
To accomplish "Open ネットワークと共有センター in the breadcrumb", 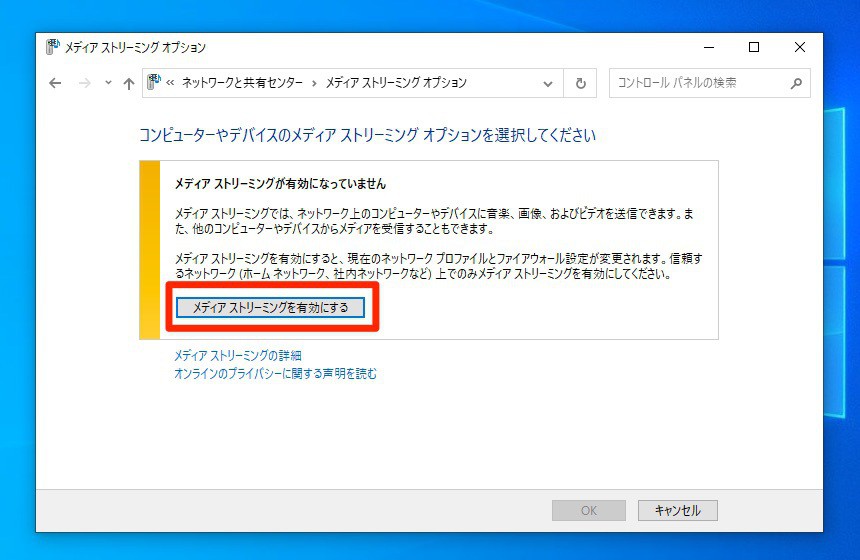I will point(242,83).
